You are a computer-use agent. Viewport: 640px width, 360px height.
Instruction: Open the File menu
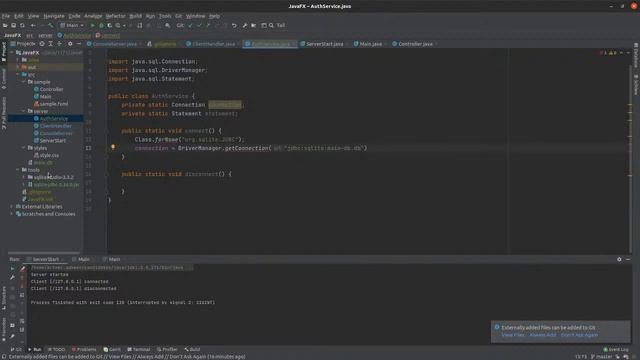pyautogui.click(x=6, y=16)
